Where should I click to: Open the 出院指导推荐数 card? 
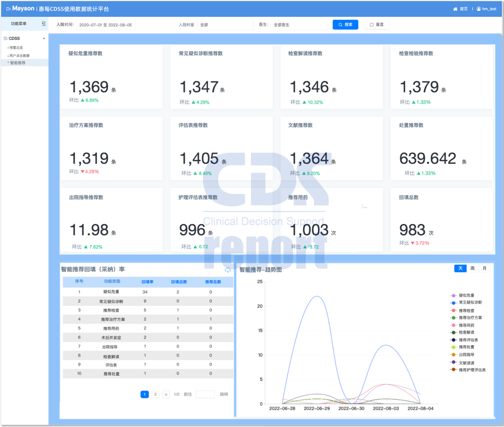[x=111, y=220]
